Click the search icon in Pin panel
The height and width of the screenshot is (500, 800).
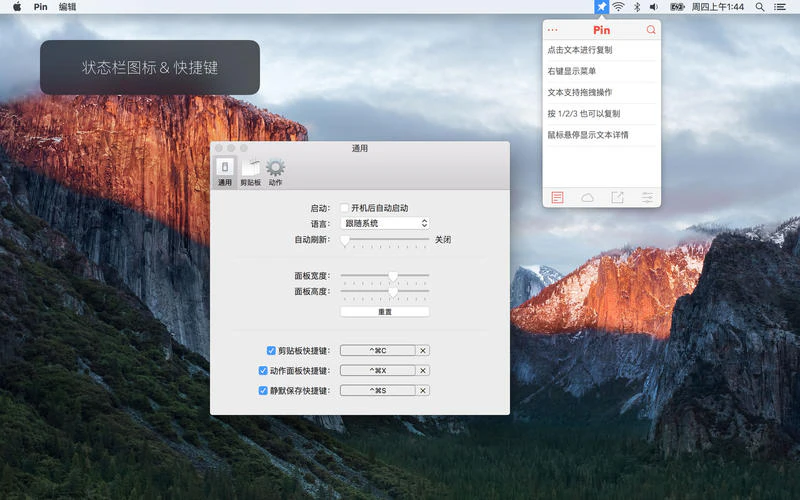pyautogui.click(x=651, y=30)
